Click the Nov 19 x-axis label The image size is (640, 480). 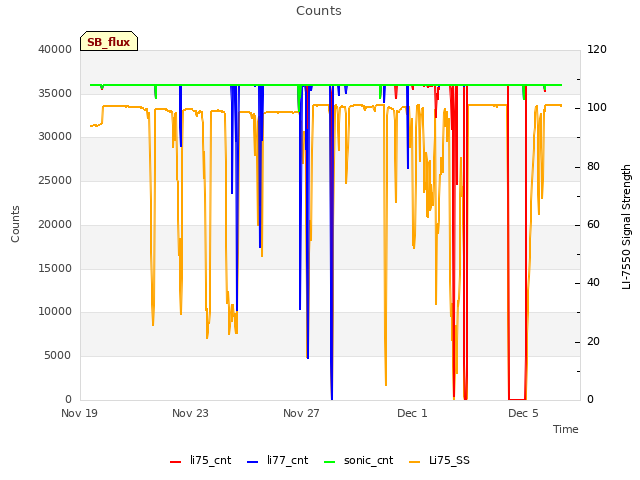tap(80, 413)
